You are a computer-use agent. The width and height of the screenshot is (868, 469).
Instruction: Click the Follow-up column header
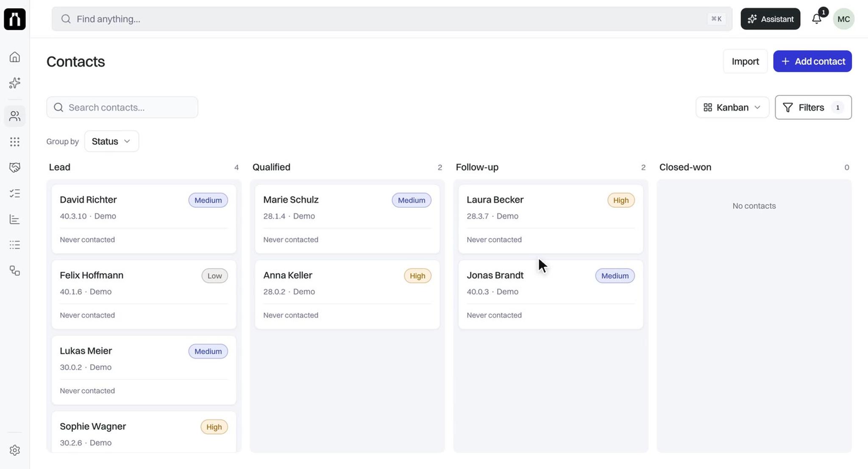[477, 167]
